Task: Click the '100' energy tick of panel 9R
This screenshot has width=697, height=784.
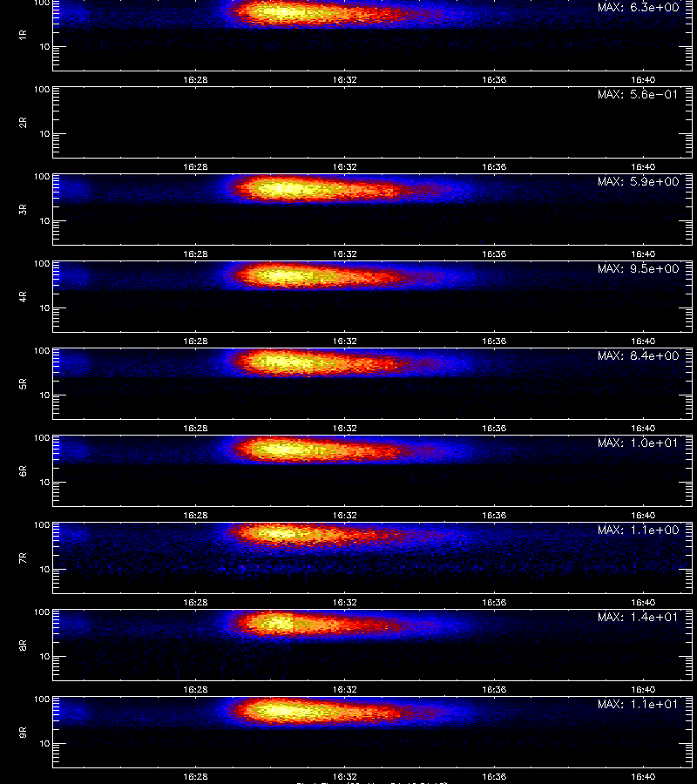Action: click(x=42, y=699)
